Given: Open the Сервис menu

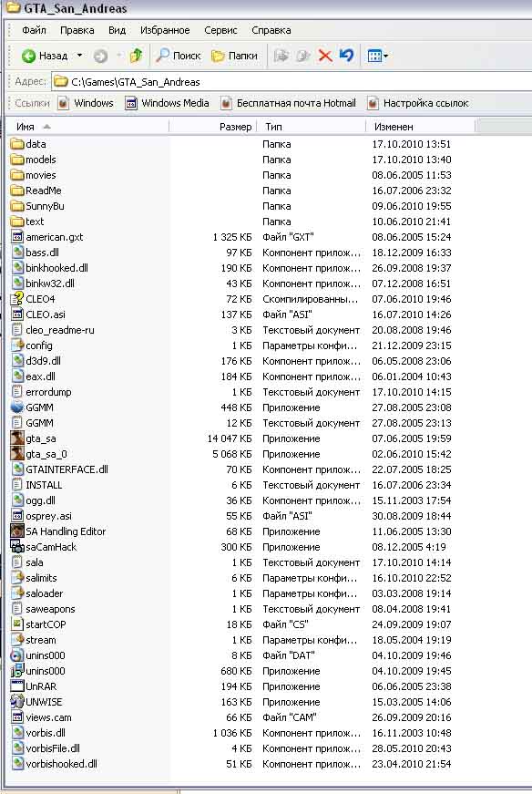Looking at the screenshot, I should [220, 30].
